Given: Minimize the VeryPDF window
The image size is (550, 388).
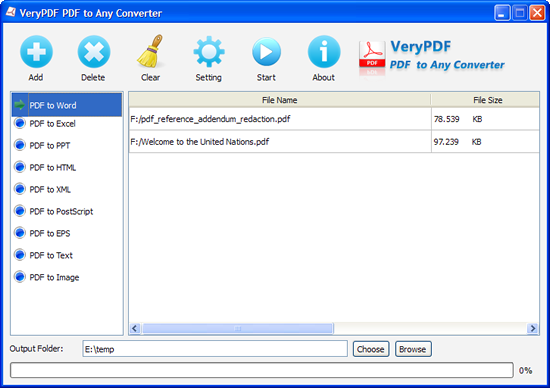Looking at the screenshot, I should [x=502, y=13].
